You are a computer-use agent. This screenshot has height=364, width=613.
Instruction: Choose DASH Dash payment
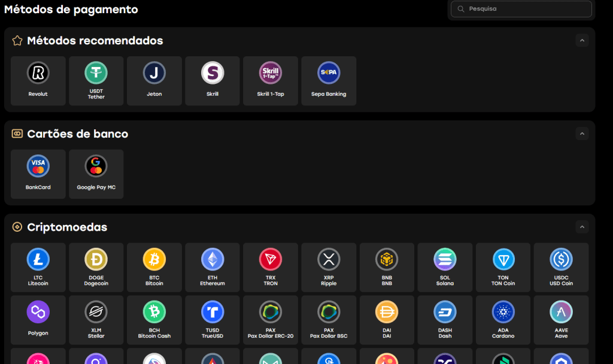click(x=445, y=320)
